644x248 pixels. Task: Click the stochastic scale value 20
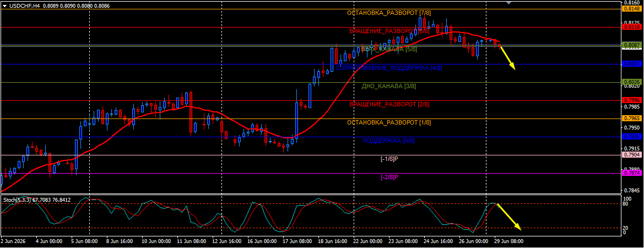626,228
